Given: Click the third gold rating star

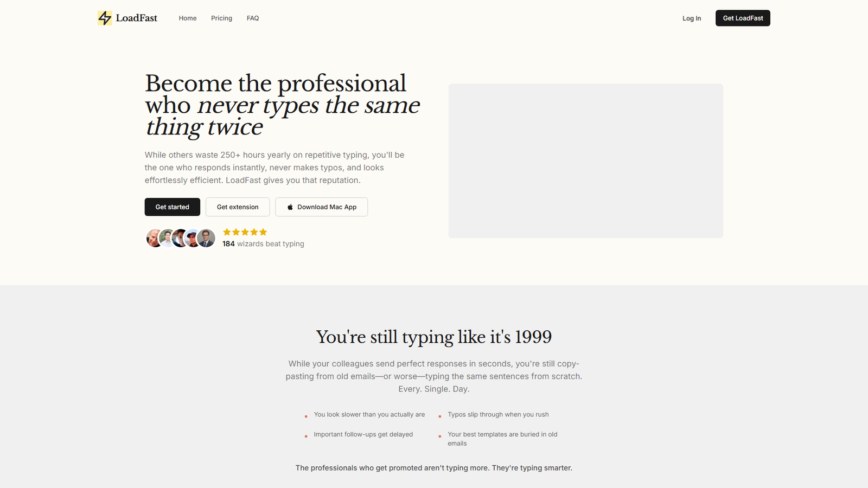Looking at the screenshot, I should coord(245,232).
